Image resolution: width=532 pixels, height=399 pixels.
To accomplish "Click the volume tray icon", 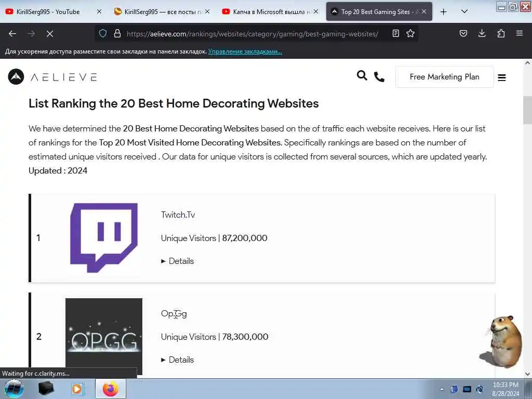I will [x=480, y=389].
